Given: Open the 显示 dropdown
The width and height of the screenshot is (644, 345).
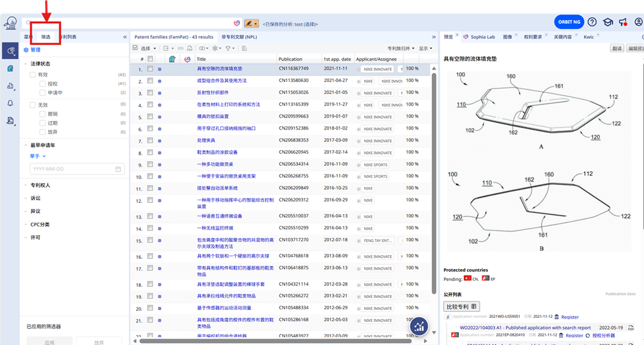Looking at the screenshot, I should click(425, 48).
